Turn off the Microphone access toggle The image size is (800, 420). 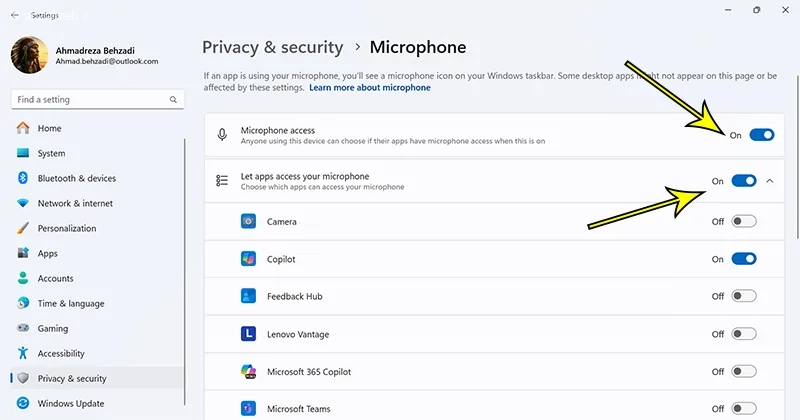[761, 134]
